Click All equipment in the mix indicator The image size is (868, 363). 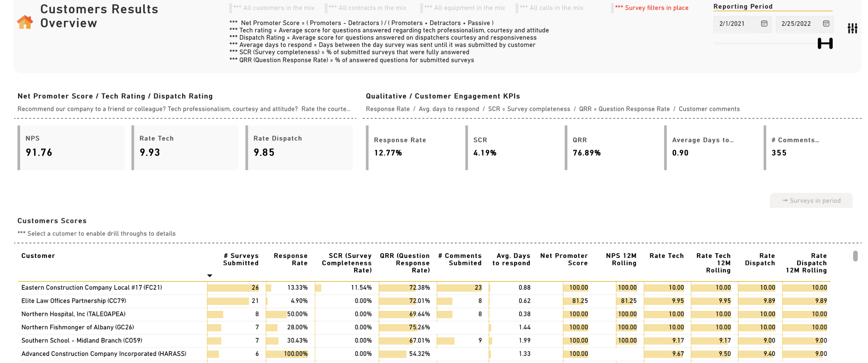click(465, 8)
